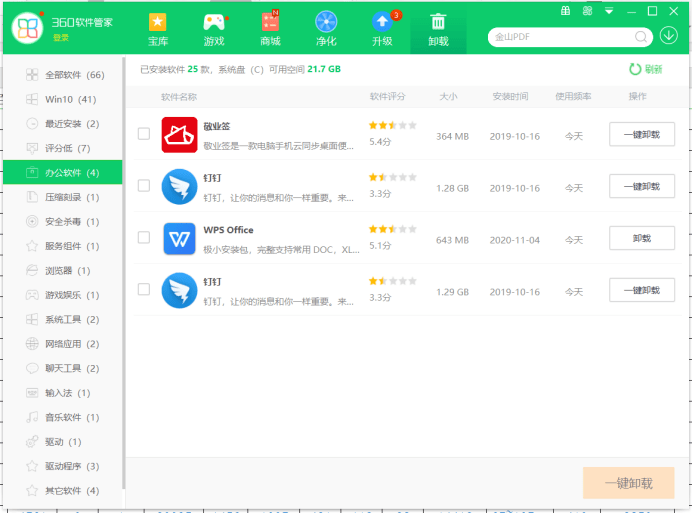The height and width of the screenshot is (513, 692).
Task: Select 最近安装 (2) category
Action: [x=63, y=124]
